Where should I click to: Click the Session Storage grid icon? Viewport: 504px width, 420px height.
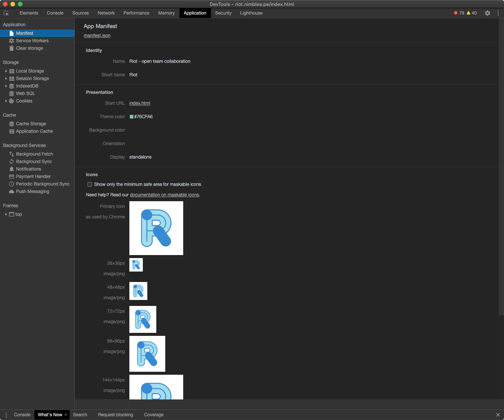12,79
